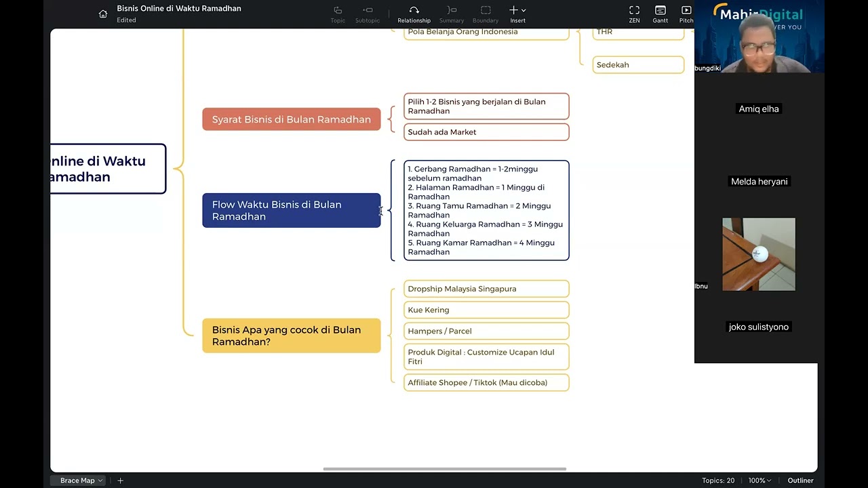Click the 'Topics: 20' status bar count
This screenshot has height=488, width=868.
pyautogui.click(x=718, y=481)
